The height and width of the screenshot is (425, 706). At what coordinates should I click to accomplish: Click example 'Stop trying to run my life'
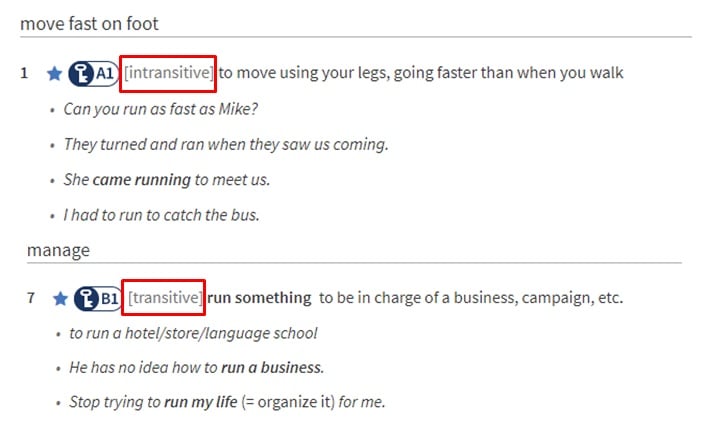click(x=226, y=402)
